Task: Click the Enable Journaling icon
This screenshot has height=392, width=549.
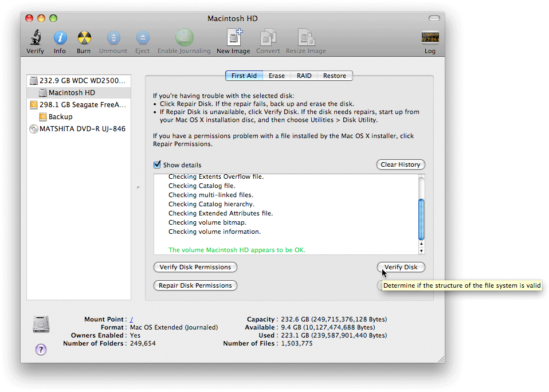Action: coord(183,38)
